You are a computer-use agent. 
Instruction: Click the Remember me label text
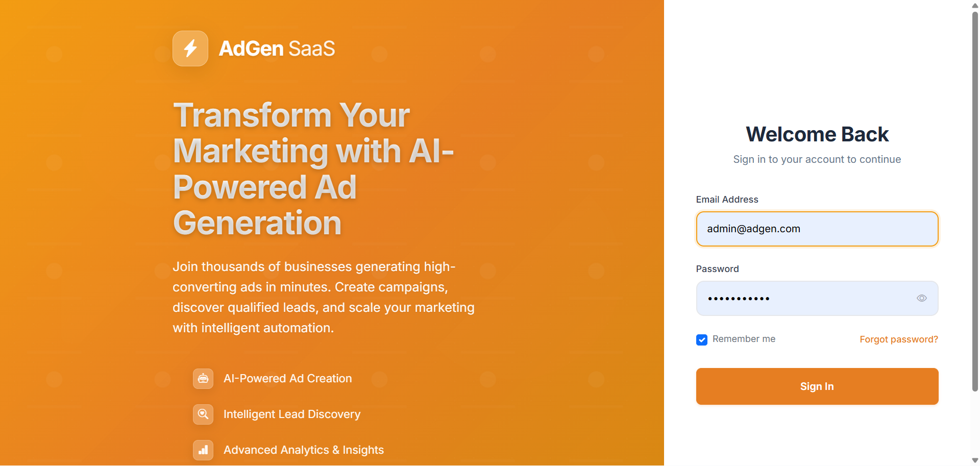[744, 339]
